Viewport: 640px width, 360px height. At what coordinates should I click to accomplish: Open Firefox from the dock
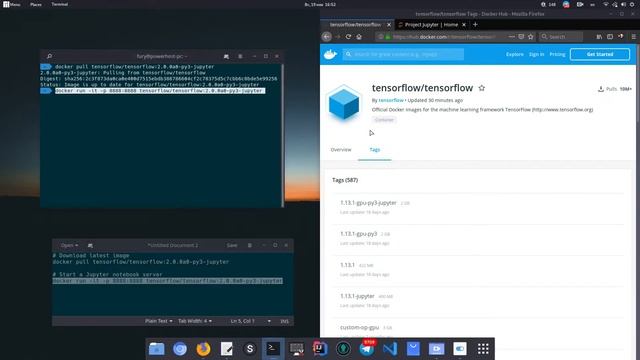[x=203, y=349]
